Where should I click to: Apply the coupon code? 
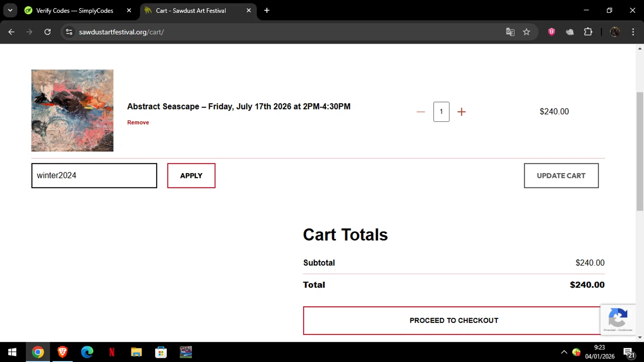(x=191, y=175)
